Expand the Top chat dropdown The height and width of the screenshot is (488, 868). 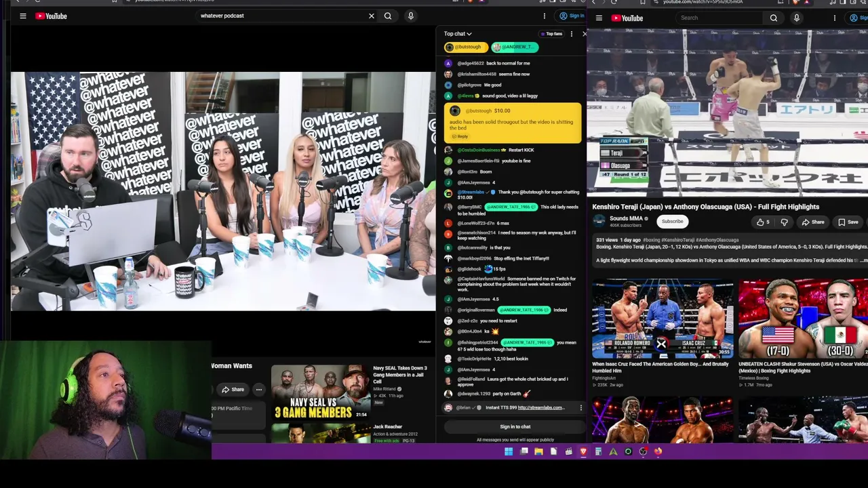[458, 34]
